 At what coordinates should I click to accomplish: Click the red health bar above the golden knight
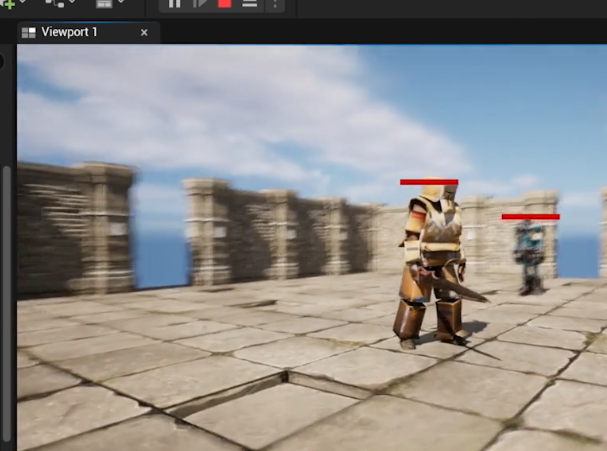[429, 182]
